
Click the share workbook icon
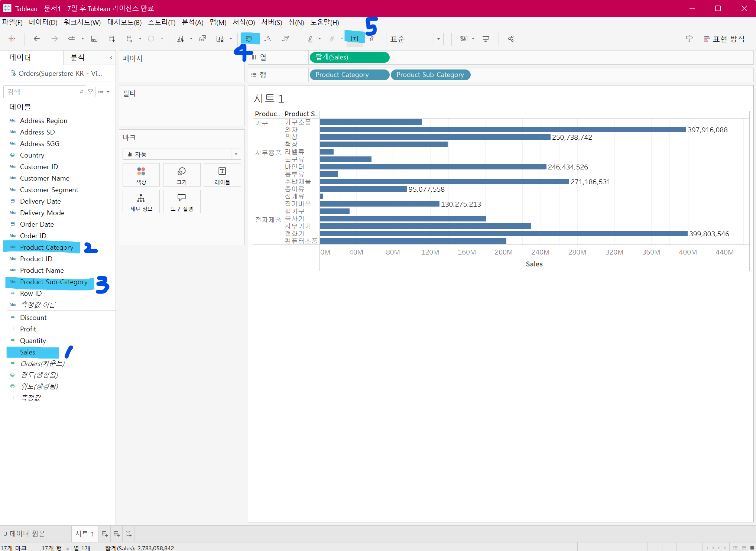pyautogui.click(x=511, y=39)
